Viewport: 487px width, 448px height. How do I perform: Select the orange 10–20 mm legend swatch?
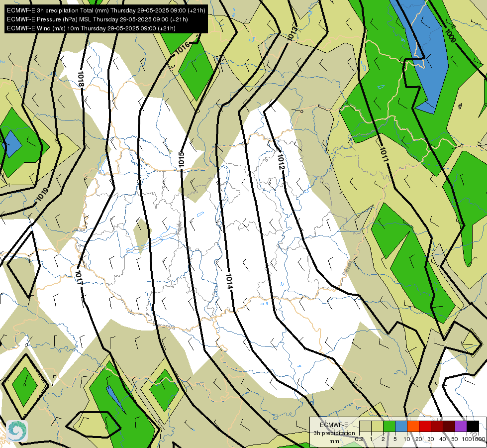(x=413, y=426)
